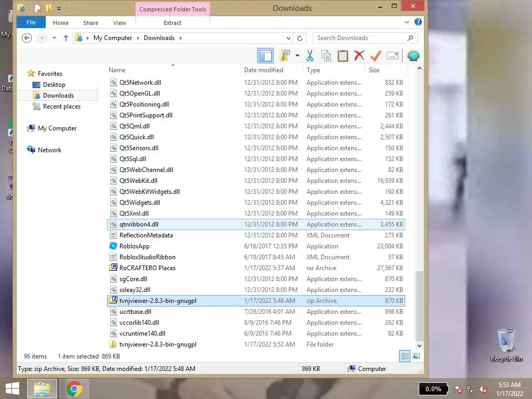
Task: Click the rename toolbar icon
Action: pyautogui.click(x=393, y=56)
